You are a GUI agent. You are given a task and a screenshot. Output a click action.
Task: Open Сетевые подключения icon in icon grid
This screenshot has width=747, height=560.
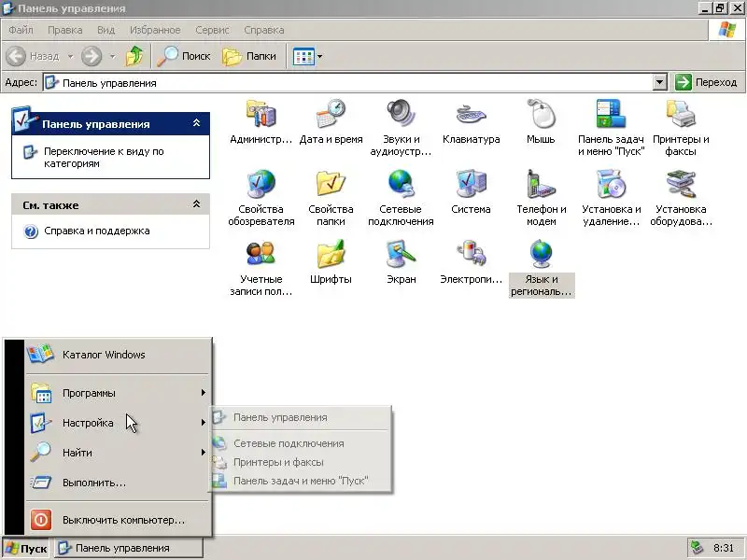[401, 197]
